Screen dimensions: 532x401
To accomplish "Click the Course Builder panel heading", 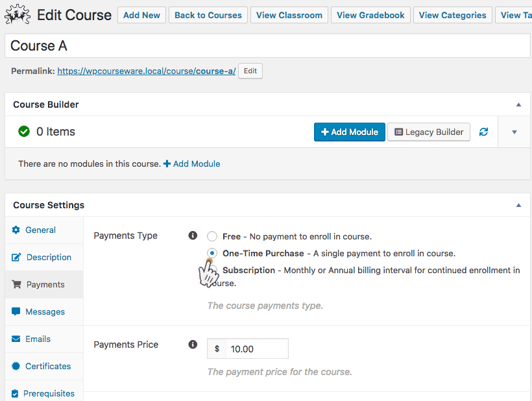I will (46, 104).
